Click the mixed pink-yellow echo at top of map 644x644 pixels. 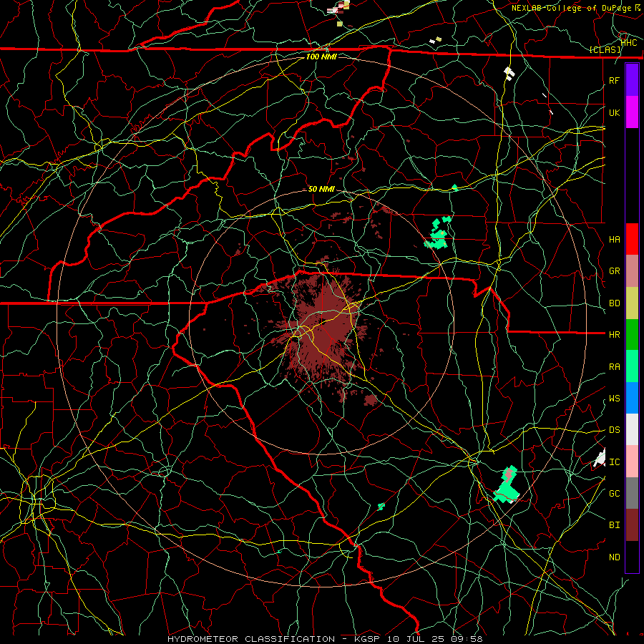point(339,7)
